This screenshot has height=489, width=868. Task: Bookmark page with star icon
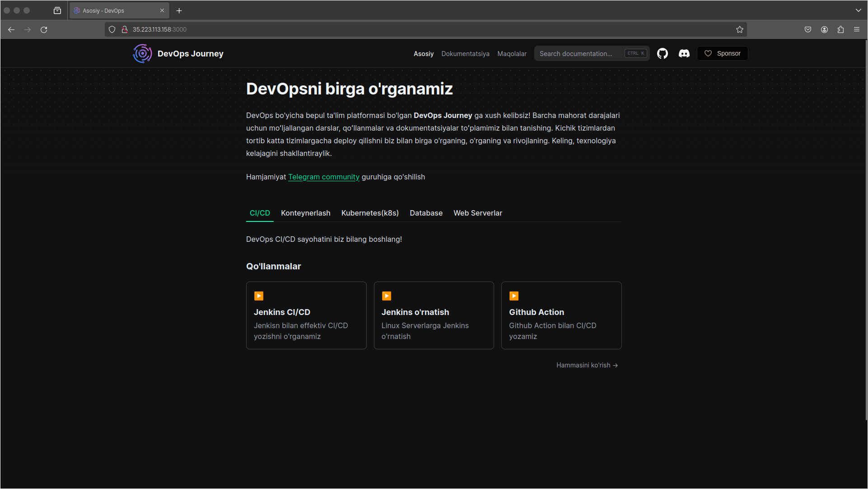click(739, 29)
